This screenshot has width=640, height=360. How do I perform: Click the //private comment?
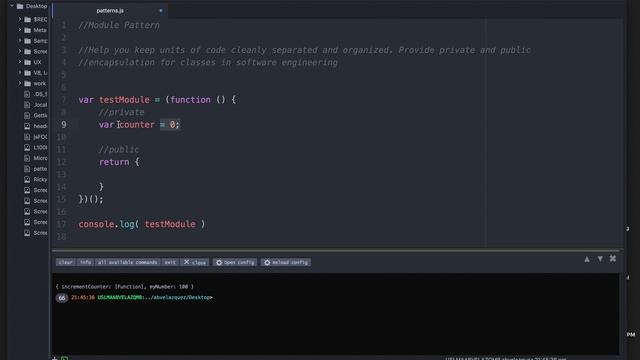point(121,112)
